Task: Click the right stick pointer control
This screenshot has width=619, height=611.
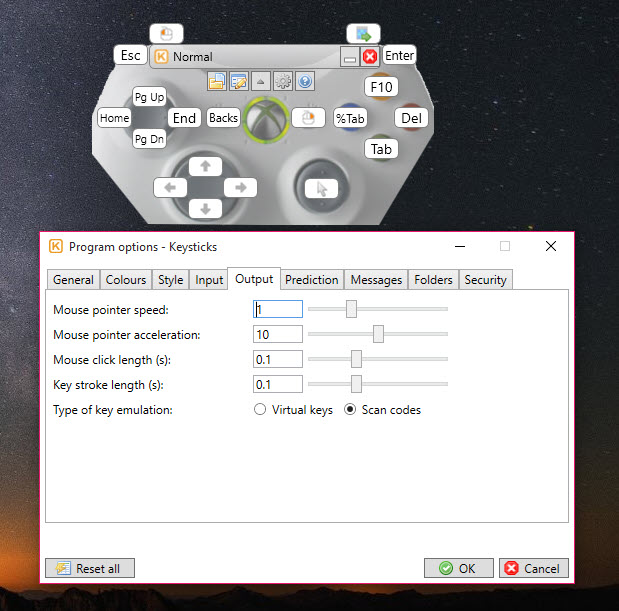Action: pyautogui.click(x=321, y=189)
